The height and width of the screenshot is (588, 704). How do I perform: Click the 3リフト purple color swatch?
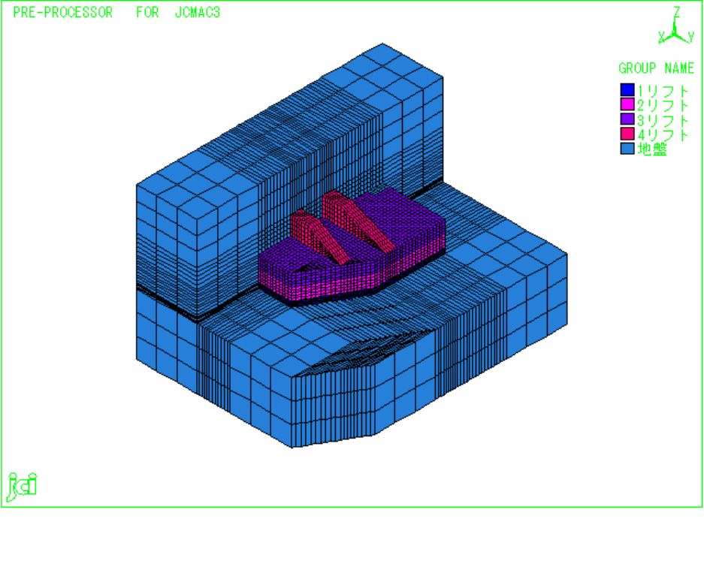(627, 119)
